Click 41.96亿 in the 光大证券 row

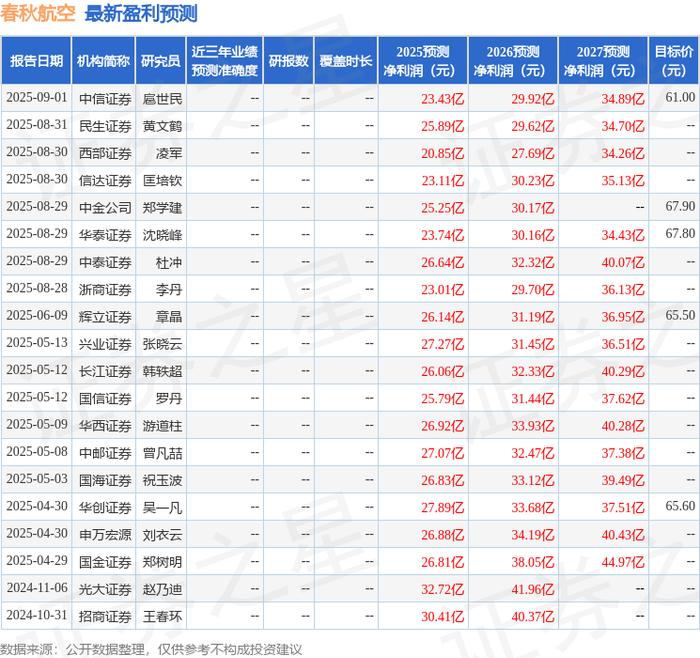pyautogui.click(x=533, y=589)
